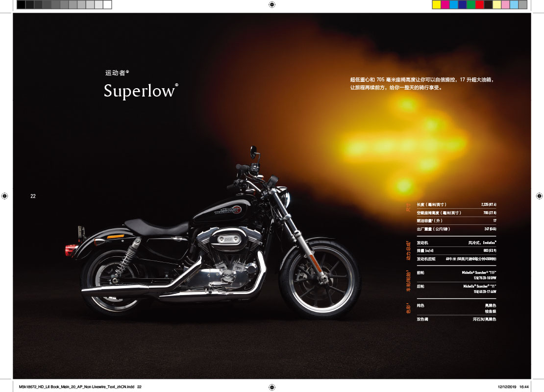544x392 pixels.
Task: Click the "后轮" rear wheel label
Action: [420, 286]
